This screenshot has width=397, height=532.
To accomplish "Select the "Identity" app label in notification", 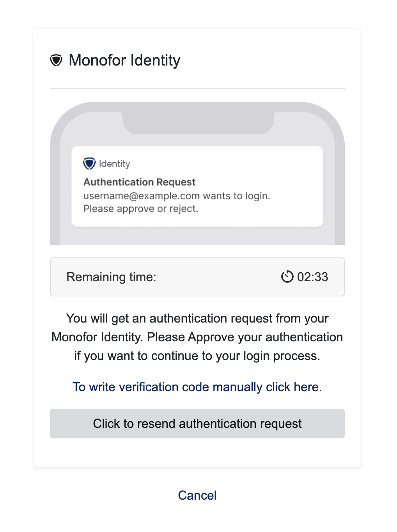I will pyautogui.click(x=114, y=164).
